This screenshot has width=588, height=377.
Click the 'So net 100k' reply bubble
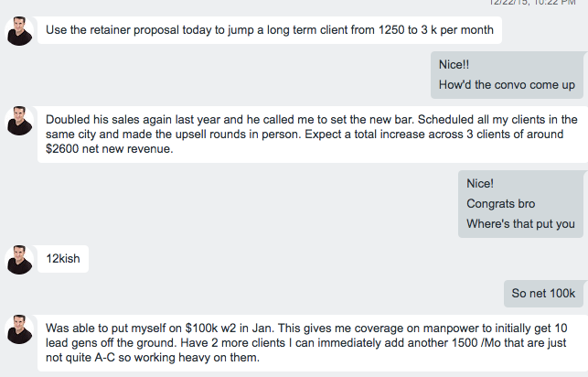543,293
